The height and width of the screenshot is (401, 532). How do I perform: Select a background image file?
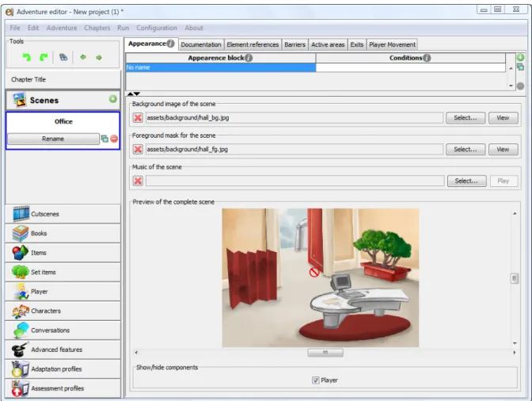[x=465, y=118]
